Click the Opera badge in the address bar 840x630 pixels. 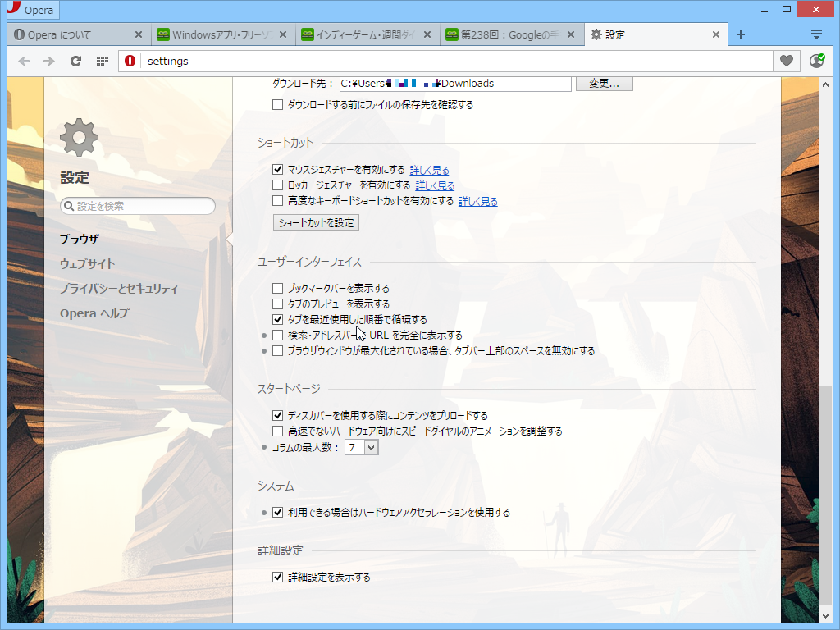coord(131,61)
